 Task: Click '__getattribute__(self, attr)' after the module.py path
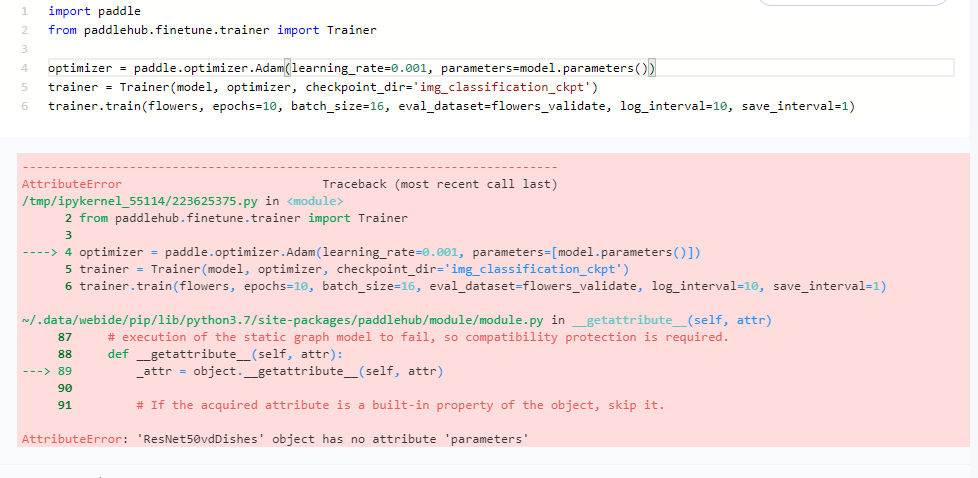[671, 320]
